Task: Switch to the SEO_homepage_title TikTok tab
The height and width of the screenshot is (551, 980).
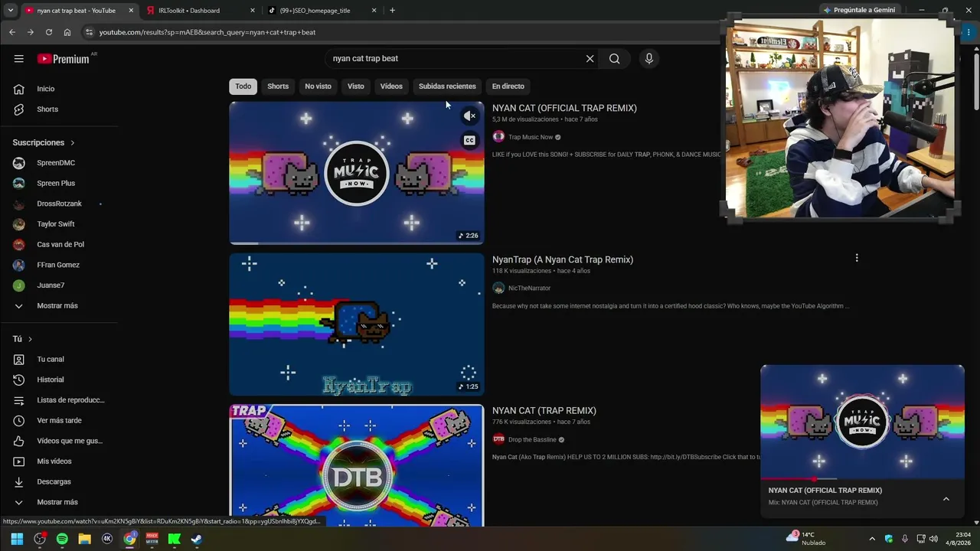Action: (322, 11)
